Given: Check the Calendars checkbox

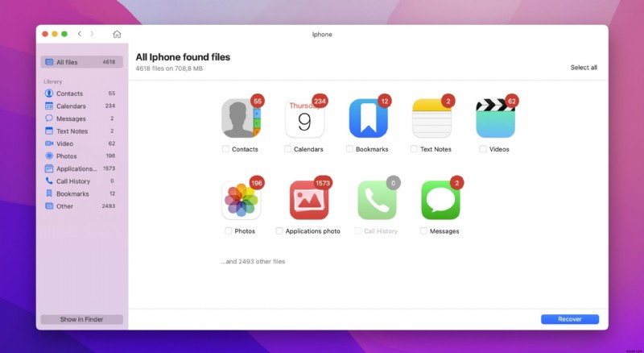Looking at the screenshot, I should 287,149.
